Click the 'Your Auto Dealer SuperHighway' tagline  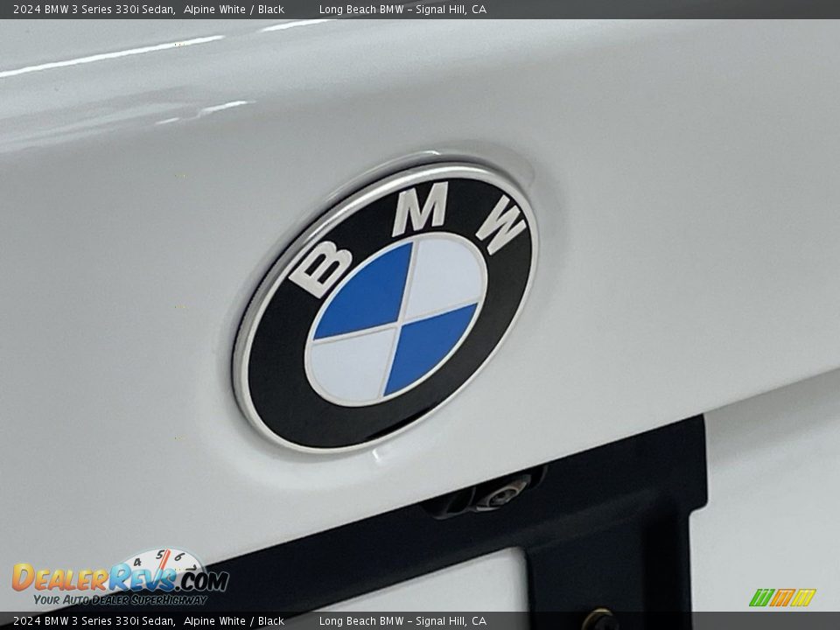(120, 599)
